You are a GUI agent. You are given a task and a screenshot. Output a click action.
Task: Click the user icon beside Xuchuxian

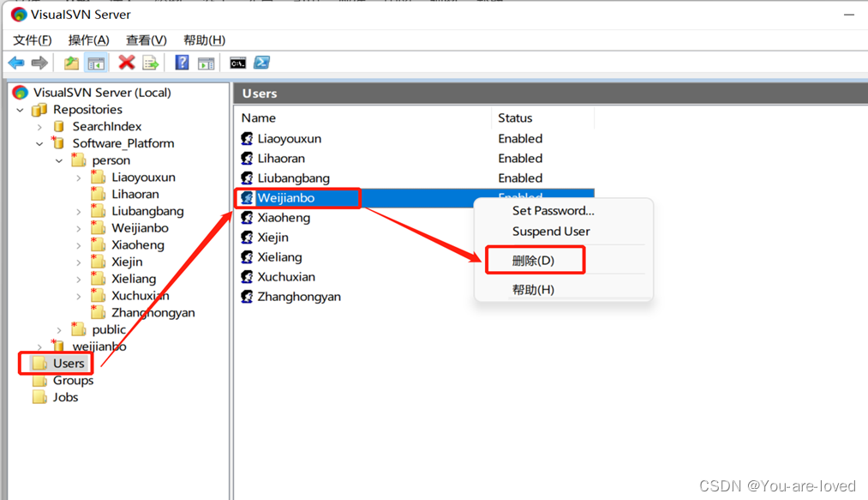(247, 277)
